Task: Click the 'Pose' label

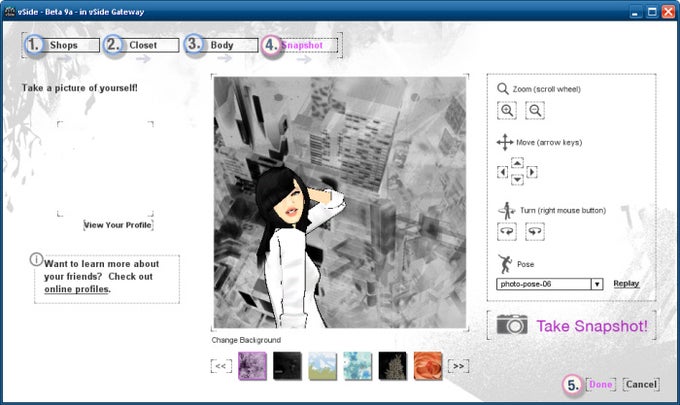Action: click(x=525, y=264)
